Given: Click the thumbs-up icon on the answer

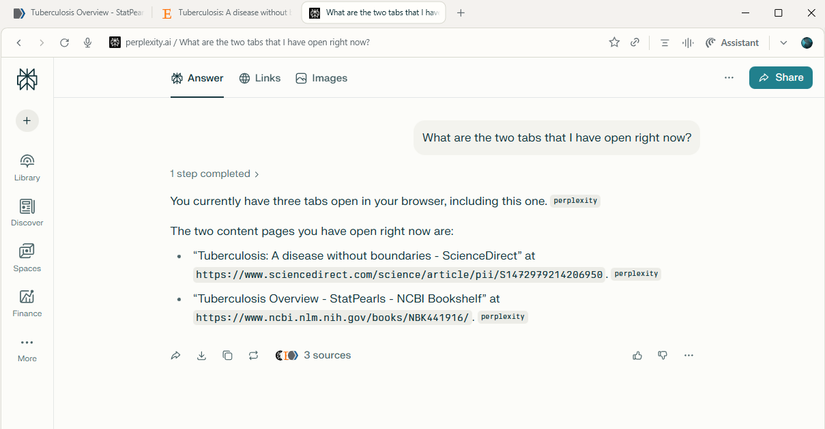Looking at the screenshot, I should coord(637,355).
